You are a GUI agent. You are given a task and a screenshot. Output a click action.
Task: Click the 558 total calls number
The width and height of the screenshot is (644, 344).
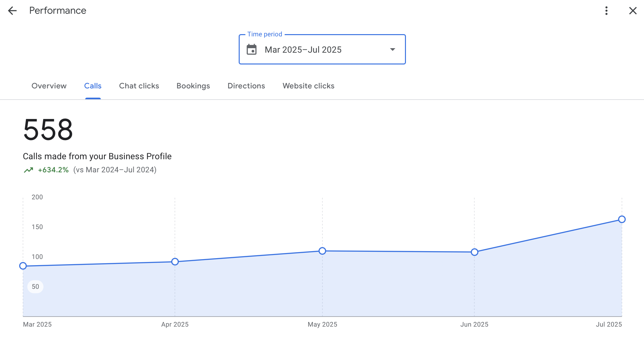click(x=48, y=130)
